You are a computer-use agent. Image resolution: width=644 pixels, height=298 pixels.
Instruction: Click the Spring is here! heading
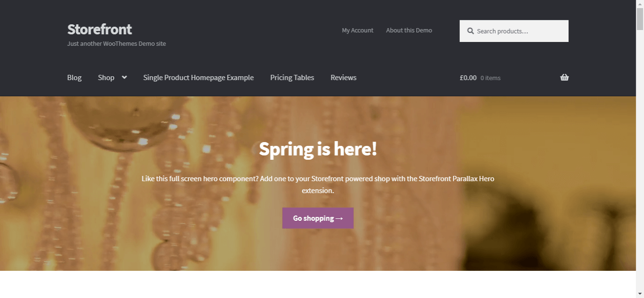click(318, 149)
